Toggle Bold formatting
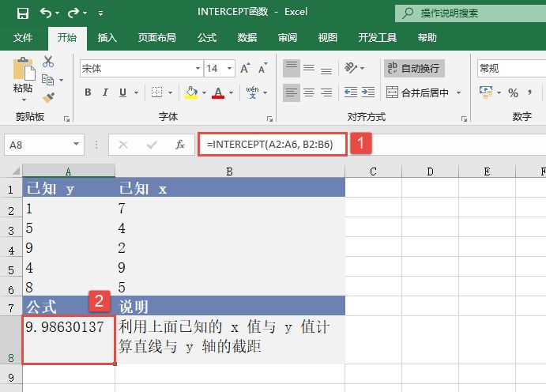This screenshot has height=392, width=546. click(88, 92)
